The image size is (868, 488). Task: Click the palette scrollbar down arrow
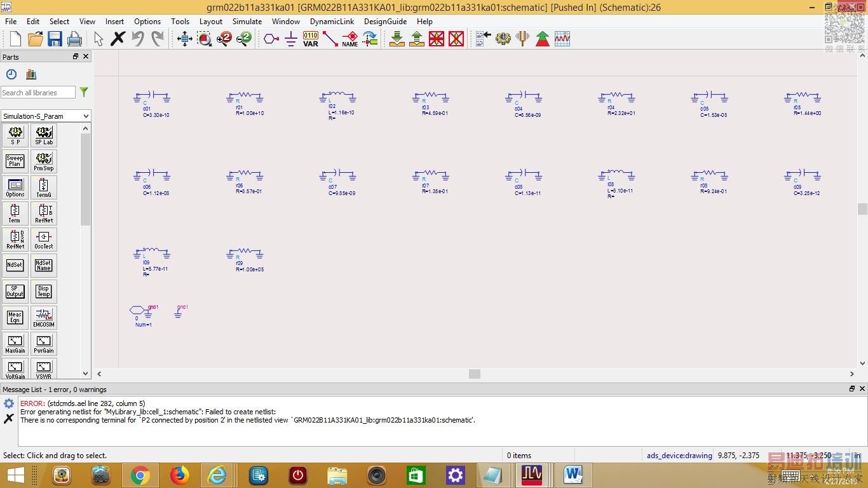click(86, 374)
